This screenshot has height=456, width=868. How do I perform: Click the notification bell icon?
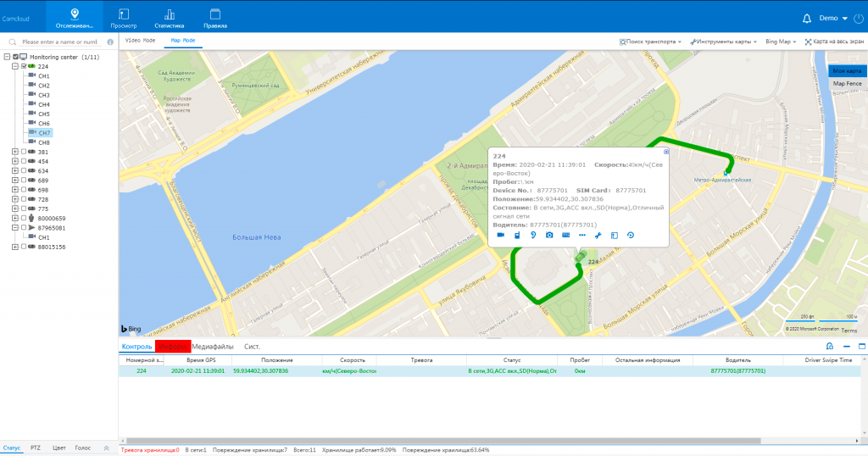coord(806,18)
